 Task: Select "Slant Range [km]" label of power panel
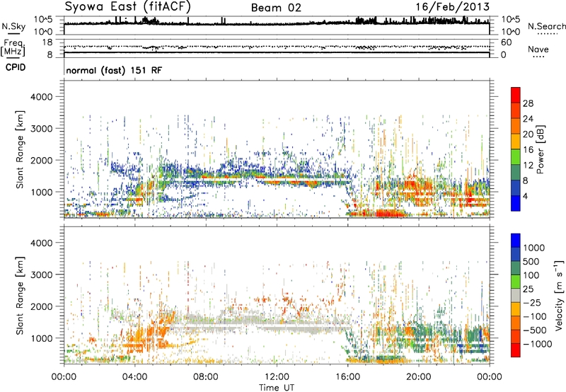click(21, 149)
